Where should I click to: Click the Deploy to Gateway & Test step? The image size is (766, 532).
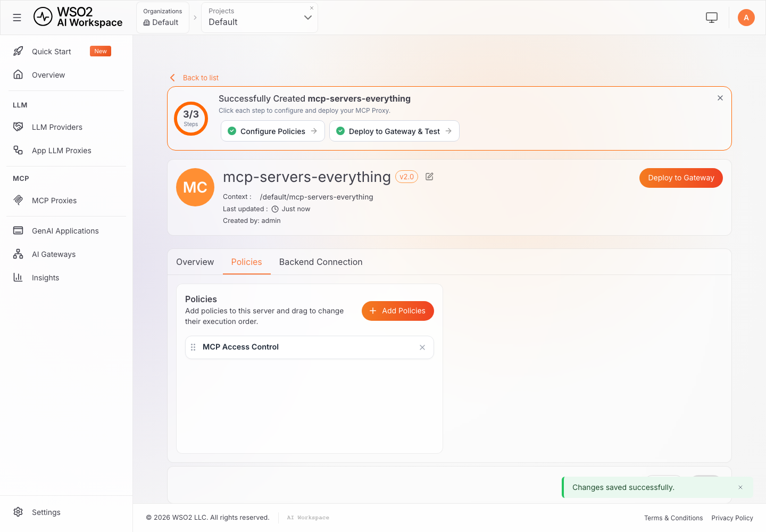pos(394,131)
